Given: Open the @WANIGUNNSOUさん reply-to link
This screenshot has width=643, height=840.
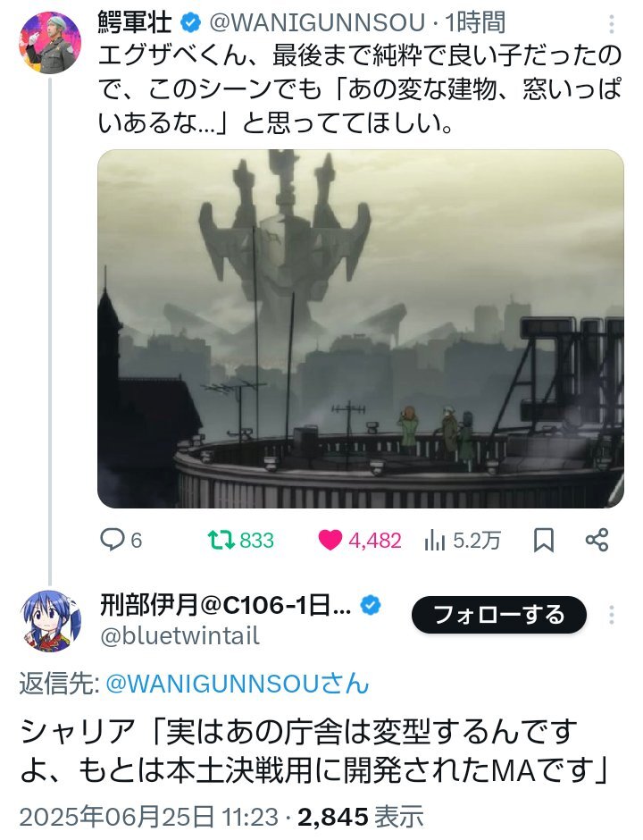Looking at the screenshot, I should pos(238,685).
